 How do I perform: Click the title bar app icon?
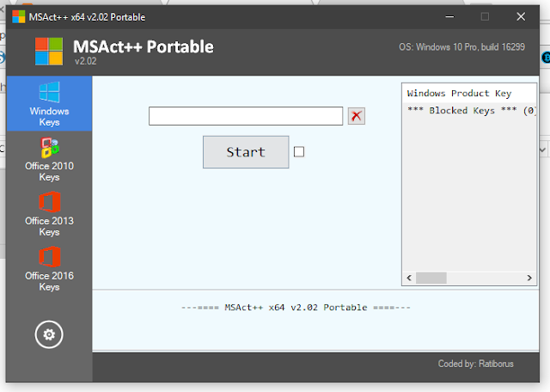tap(19, 17)
